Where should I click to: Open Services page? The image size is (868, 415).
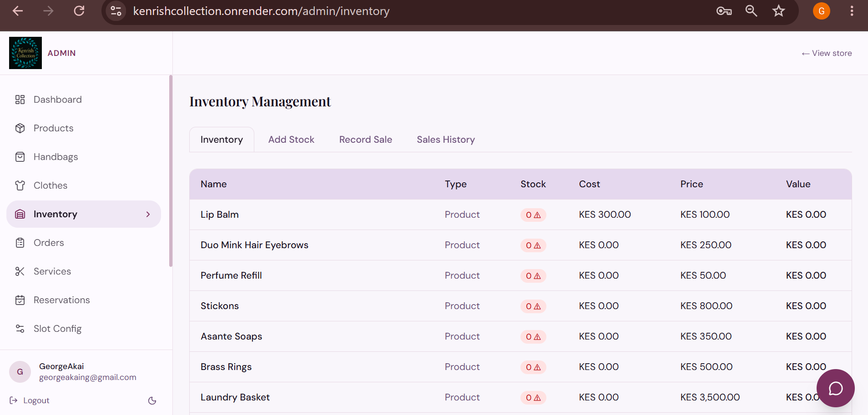(84, 271)
